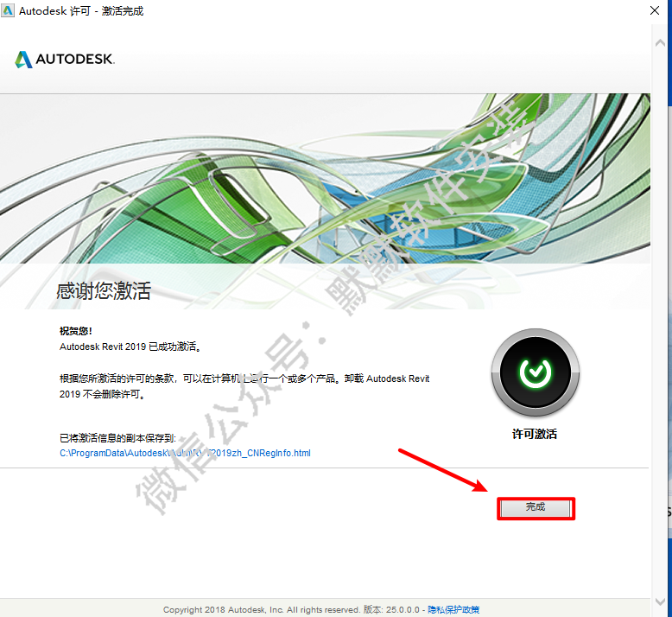
Task: Click the license terms paragraph text
Action: click(244, 386)
